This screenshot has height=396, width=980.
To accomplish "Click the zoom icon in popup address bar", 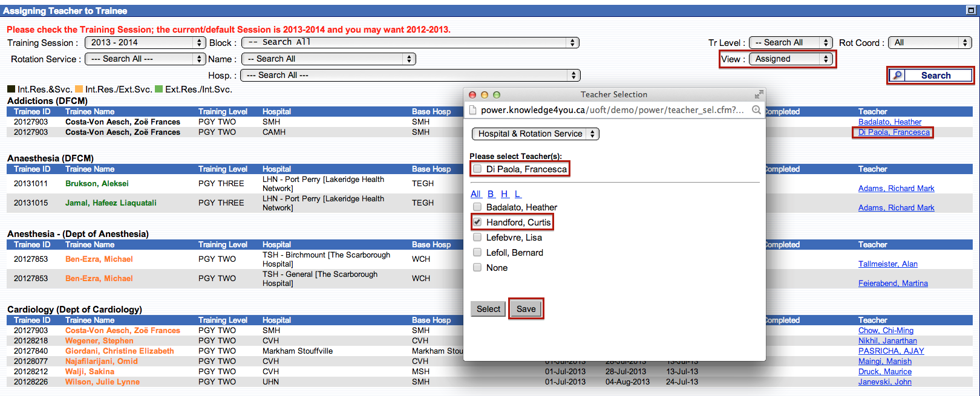I will pos(756,109).
